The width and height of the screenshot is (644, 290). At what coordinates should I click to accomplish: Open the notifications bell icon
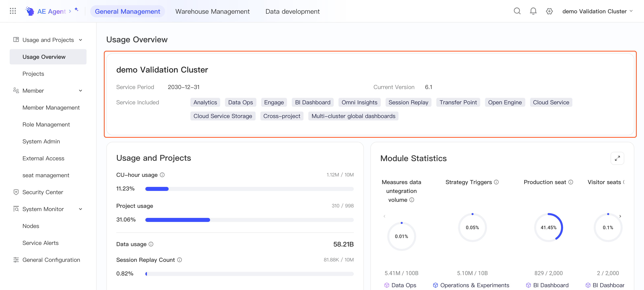533,11
